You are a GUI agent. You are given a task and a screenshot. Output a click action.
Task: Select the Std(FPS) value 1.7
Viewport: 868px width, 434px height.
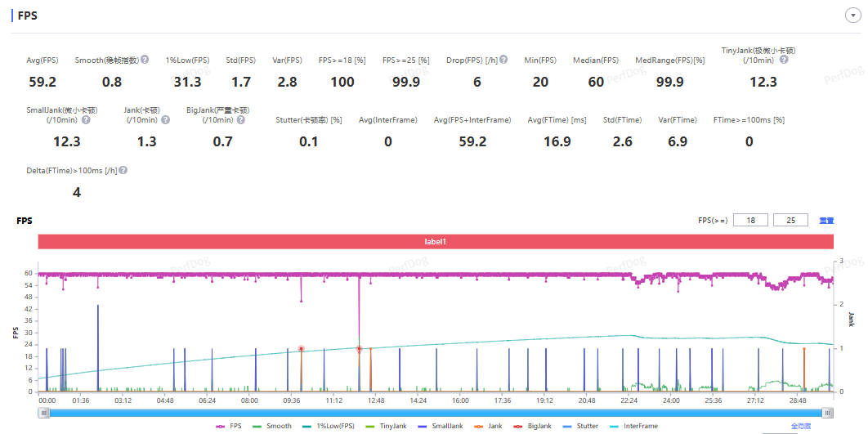point(241,83)
